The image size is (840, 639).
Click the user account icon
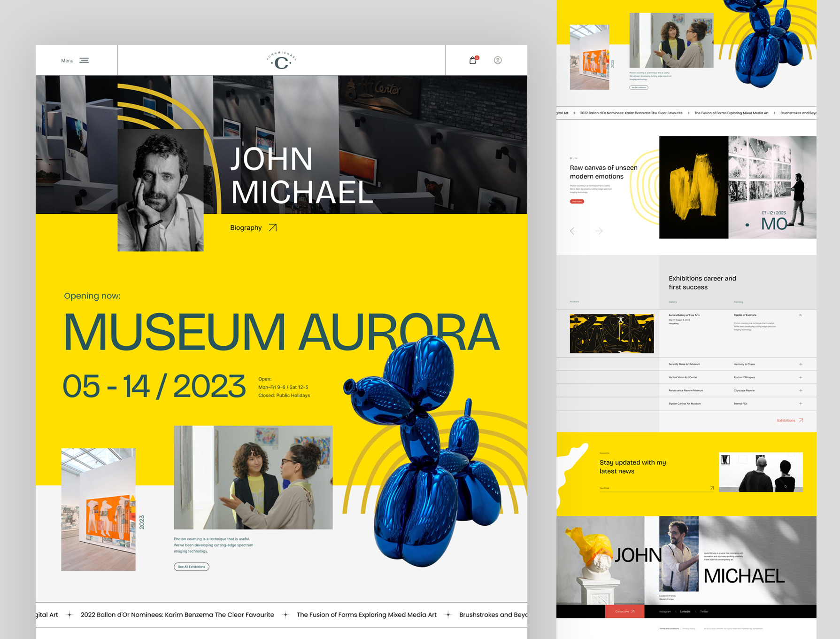point(498,60)
